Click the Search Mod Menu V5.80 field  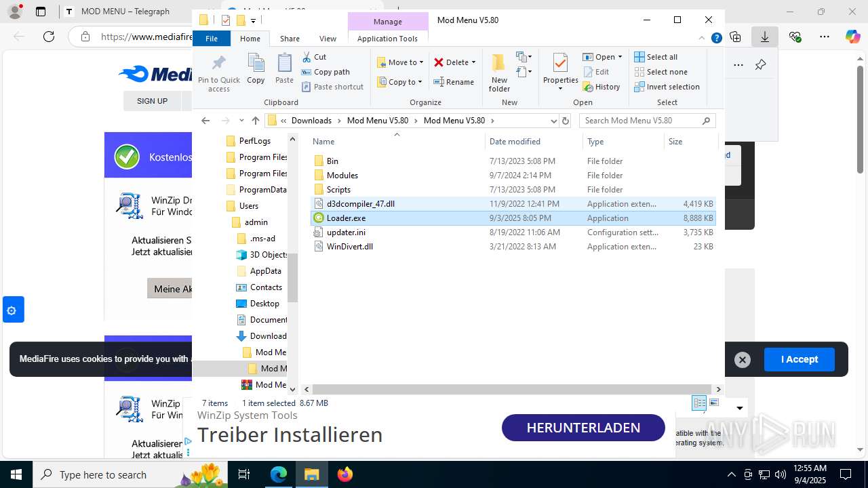647,121
